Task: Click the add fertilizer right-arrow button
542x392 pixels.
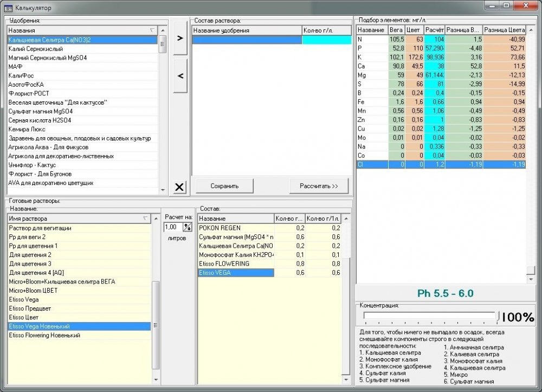Action: pyautogui.click(x=180, y=38)
